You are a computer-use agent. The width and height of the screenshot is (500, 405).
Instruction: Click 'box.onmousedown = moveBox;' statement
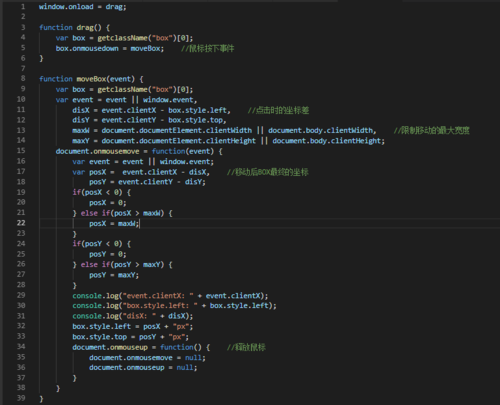tap(110, 48)
